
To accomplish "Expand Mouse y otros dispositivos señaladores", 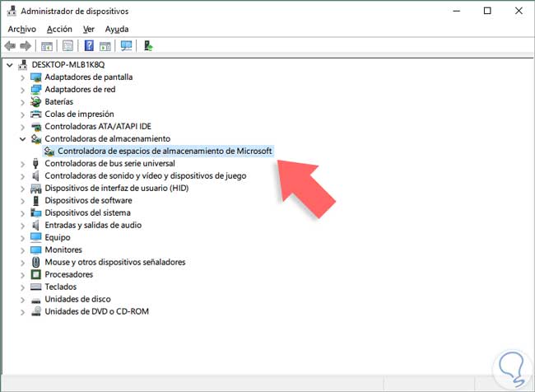I will click(22, 263).
